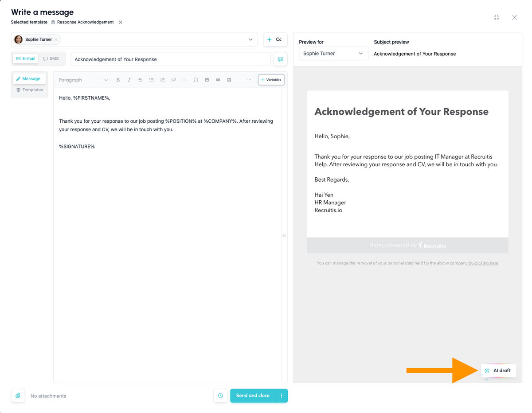Click 'Hello, Sophie,' in the preview
This screenshot has width=532, height=413.
tap(332, 136)
